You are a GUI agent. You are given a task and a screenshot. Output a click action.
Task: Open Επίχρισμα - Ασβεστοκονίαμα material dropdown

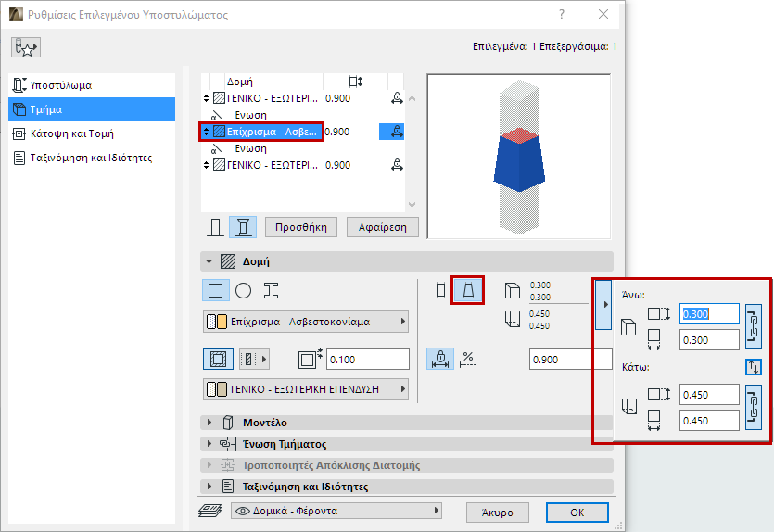pyautogui.click(x=306, y=322)
